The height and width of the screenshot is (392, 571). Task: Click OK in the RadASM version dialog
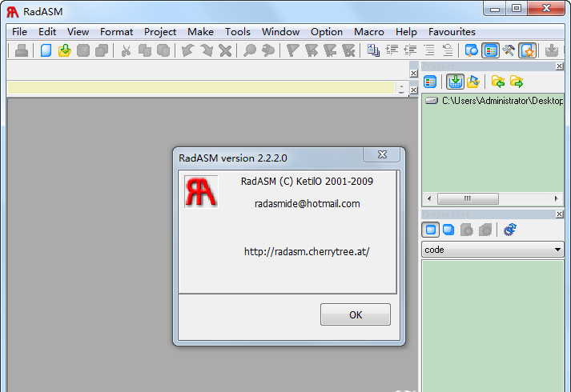[356, 314]
